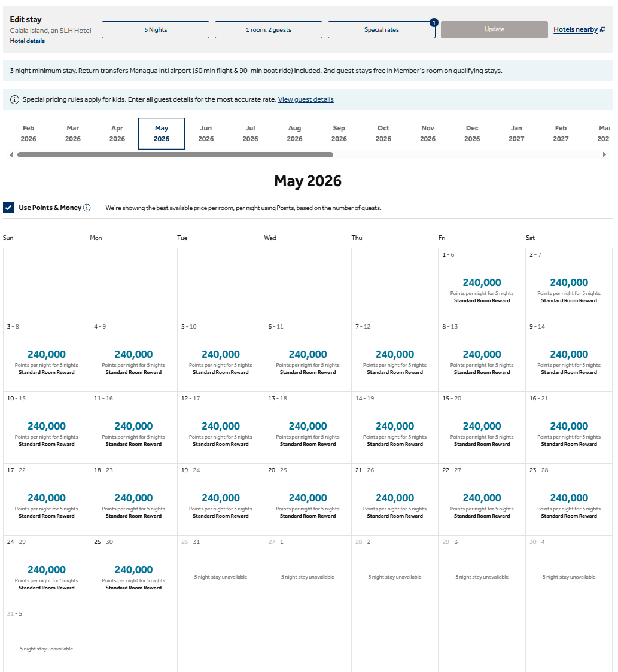Click the info circle icon in kids pricing notice
This screenshot has height=672, width=618.
(x=15, y=99)
